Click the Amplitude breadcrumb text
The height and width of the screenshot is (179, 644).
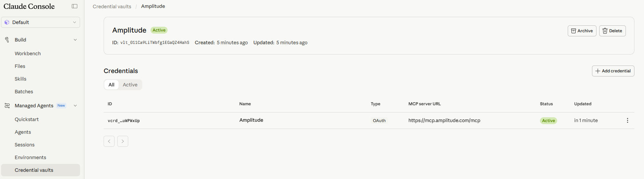tap(153, 6)
